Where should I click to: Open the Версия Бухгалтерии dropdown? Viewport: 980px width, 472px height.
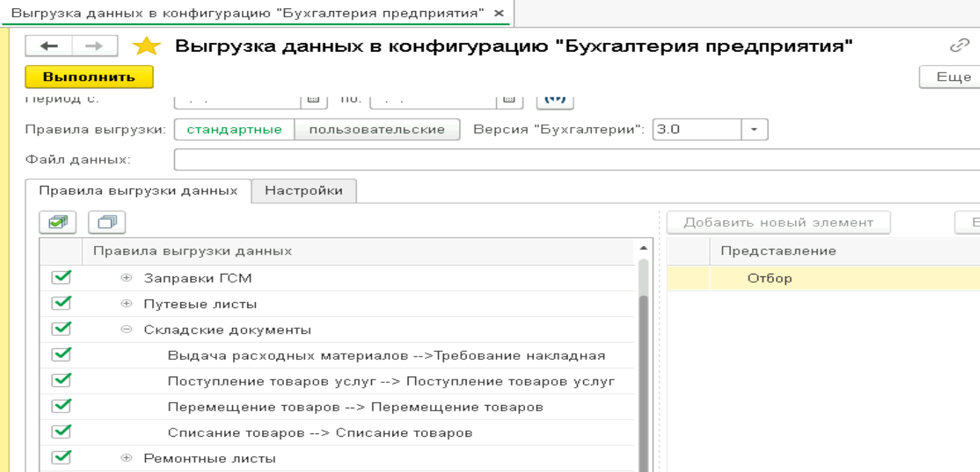tap(755, 130)
